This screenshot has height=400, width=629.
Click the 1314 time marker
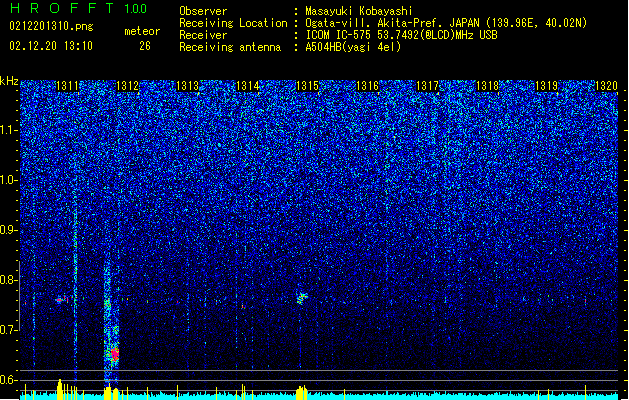click(248, 86)
